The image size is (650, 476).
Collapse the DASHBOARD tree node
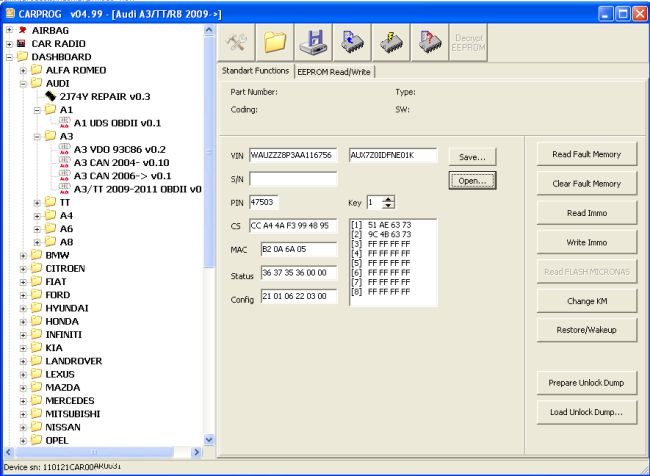(x=9, y=57)
